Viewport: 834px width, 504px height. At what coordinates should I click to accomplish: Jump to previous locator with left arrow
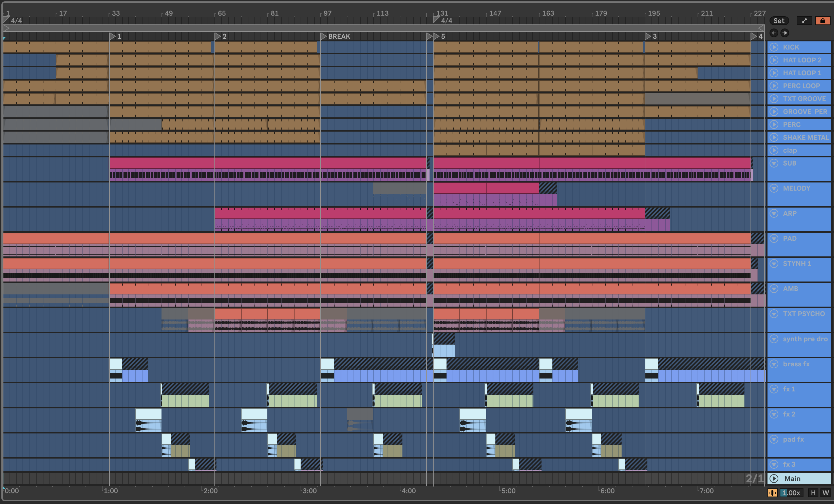[774, 33]
